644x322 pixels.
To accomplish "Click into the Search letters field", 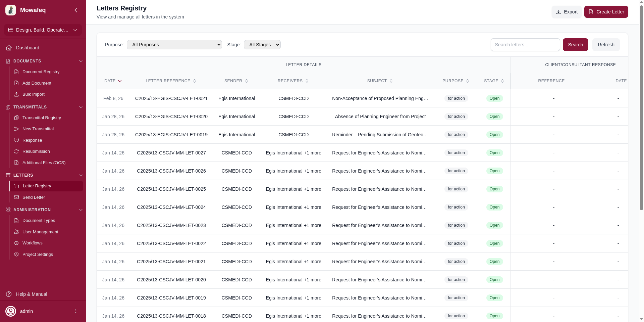I will (x=525, y=45).
